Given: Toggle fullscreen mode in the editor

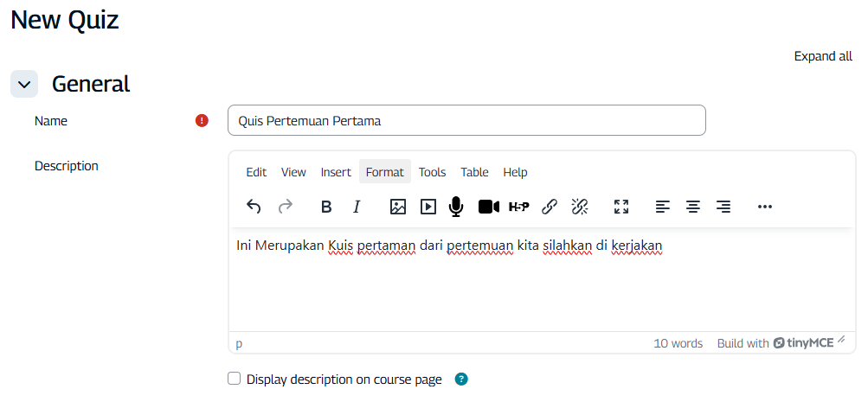Looking at the screenshot, I should (621, 207).
